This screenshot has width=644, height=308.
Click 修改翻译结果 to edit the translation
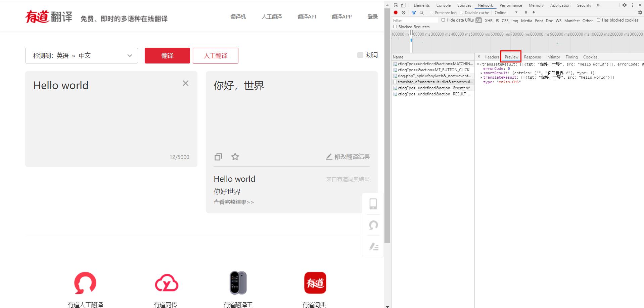tap(348, 157)
